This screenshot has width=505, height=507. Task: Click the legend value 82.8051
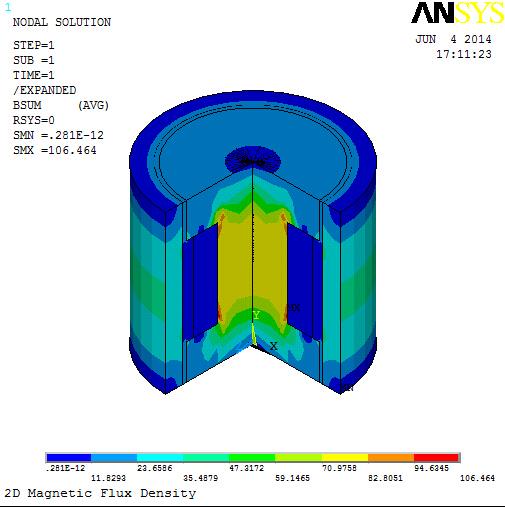click(x=385, y=478)
